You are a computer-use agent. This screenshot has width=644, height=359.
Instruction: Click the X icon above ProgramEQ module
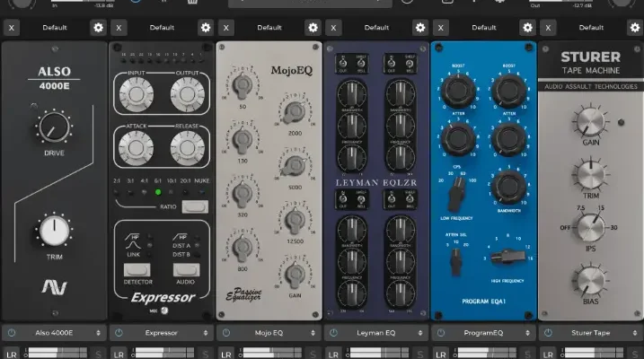(441, 28)
